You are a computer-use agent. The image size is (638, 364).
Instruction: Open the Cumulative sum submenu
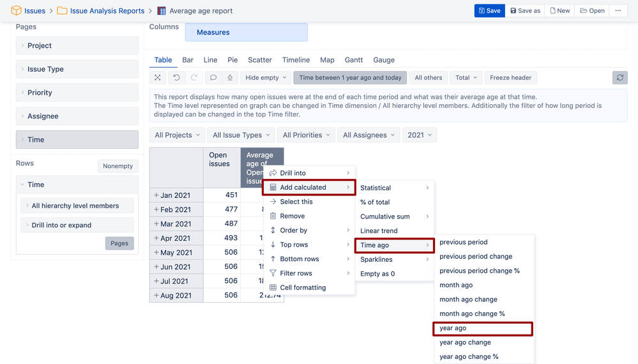394,216
